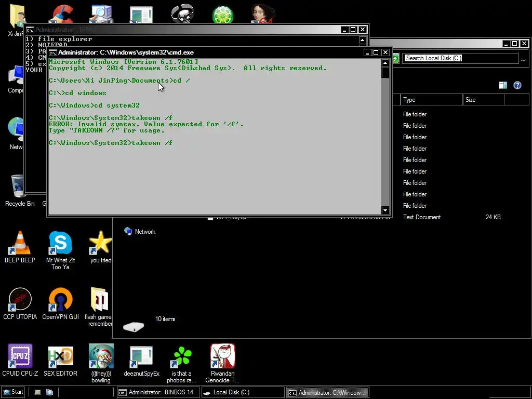Click the portrait painting desktop icon
Image resolution: width=532 pixels, height=399 pixels.
point(263,14)
